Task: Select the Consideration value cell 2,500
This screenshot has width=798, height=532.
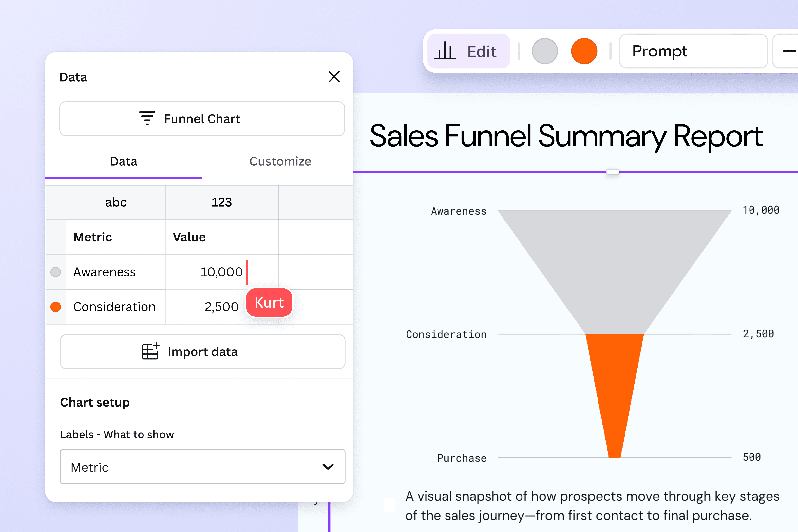Action: pos(221,307)
